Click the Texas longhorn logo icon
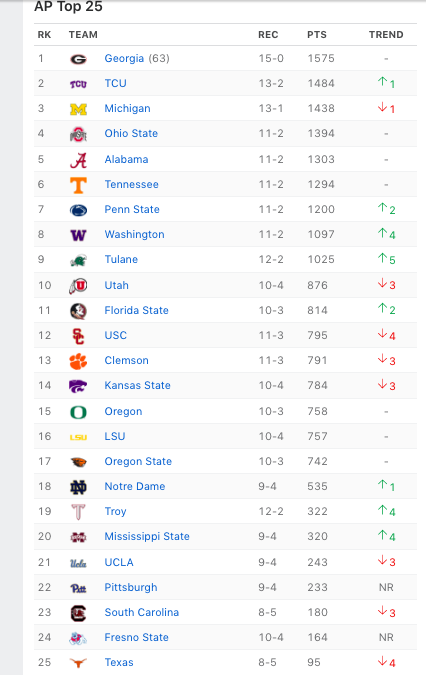 [x=78, y=663]
